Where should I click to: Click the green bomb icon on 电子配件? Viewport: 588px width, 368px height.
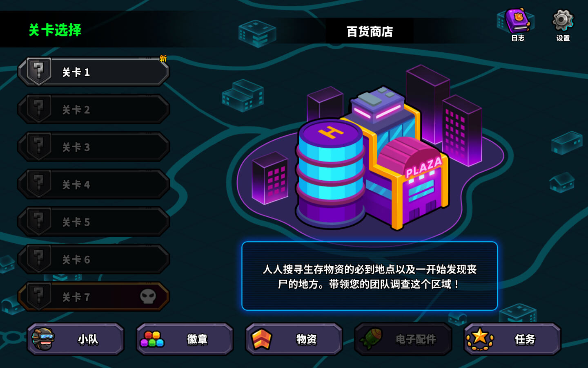pos(371,339)
